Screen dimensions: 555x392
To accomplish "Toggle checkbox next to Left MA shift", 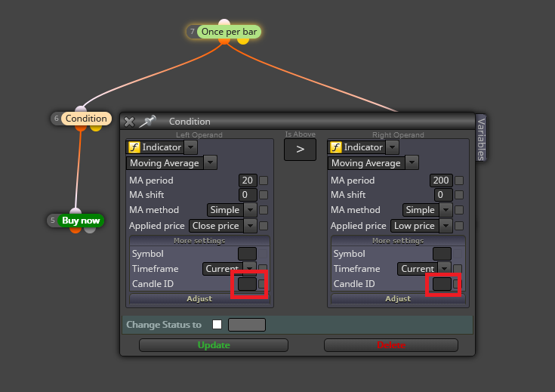I will click(x=264, y=195).
